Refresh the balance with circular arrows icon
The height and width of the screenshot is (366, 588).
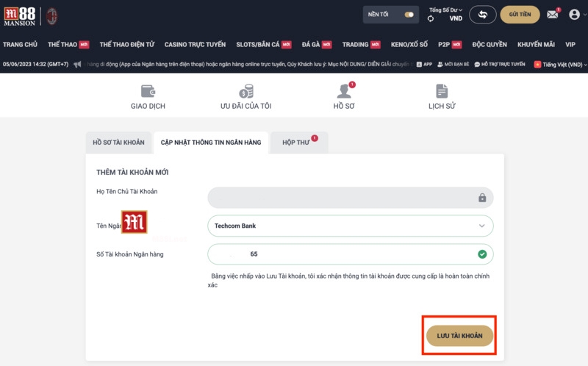point(431,19)
